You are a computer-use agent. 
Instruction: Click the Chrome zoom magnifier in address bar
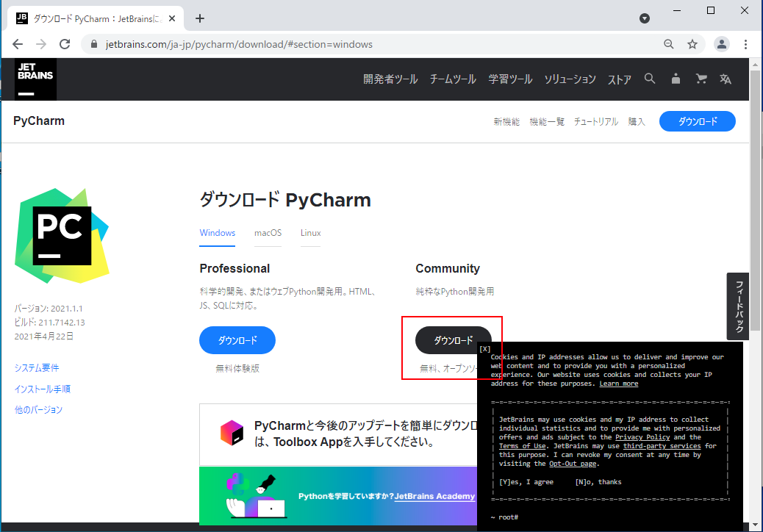tap(669, 44)
